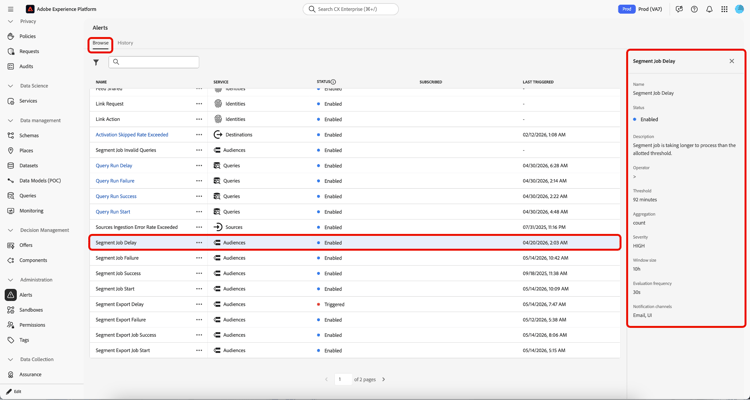The image size is (750, 400).
Task: Select the Prod sandbox switcher
Action: click(640, 9)
